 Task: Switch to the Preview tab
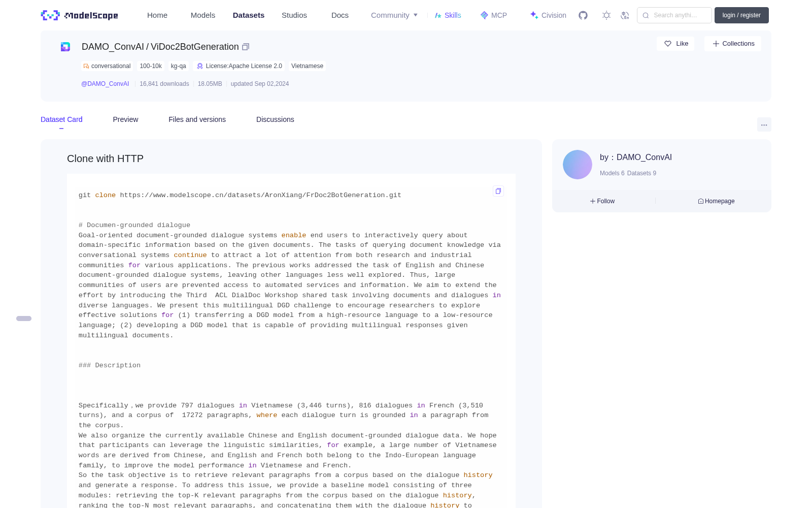point(125,119)
